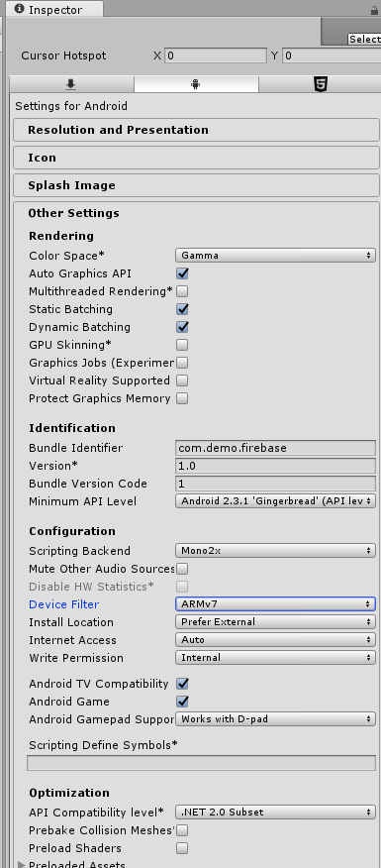This screenshot has width=381, height=868.
Task: Click the Scripting Define Symbols text field
Action: (201, 763)
